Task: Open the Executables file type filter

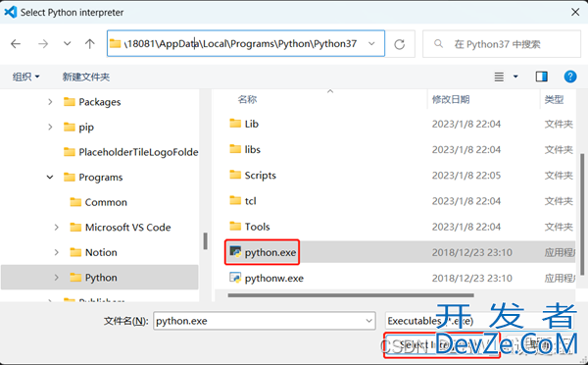Action: click(480, 321)
